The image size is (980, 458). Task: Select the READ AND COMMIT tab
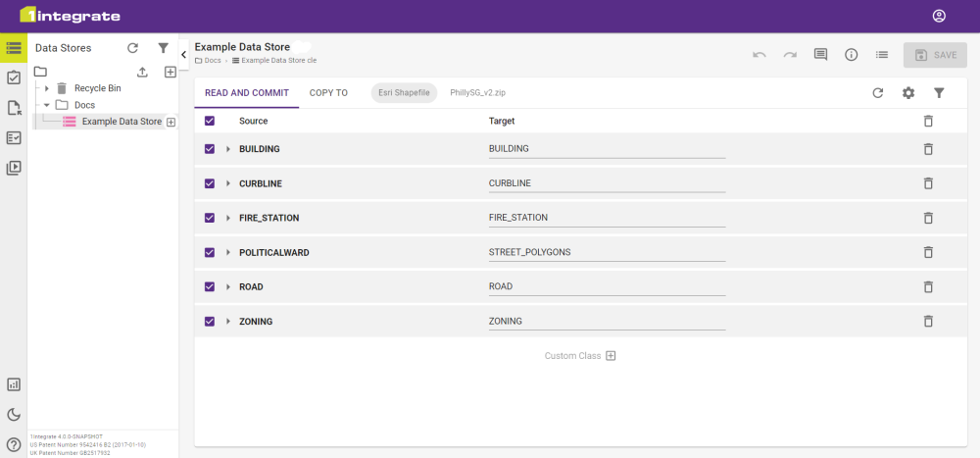click(x=247, y=93)
